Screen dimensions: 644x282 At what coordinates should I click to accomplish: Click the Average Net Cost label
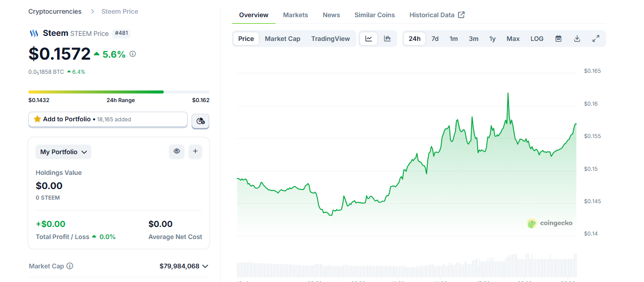pyautogui.click(x=175, y=237)
